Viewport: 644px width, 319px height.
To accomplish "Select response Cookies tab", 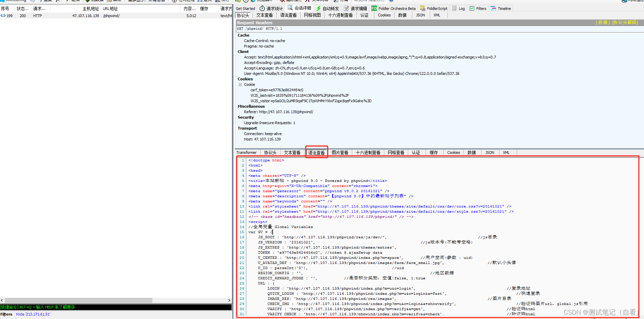I will tap(453, 152).
